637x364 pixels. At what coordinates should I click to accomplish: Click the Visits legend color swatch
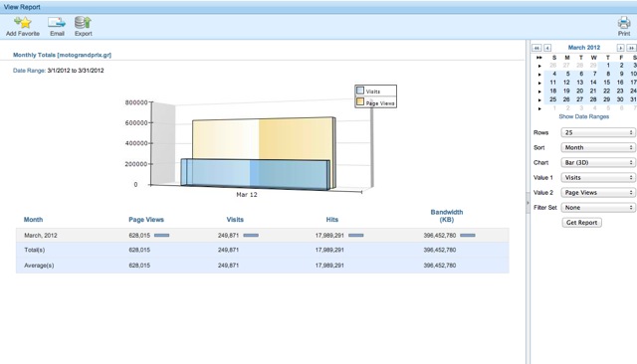click(x=360, y=91)
